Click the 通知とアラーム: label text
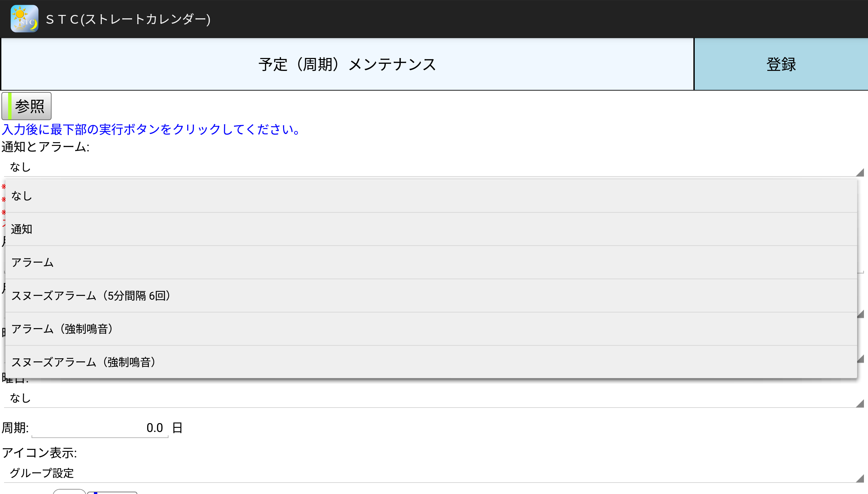The image size is (868, 494). (45, 147)
